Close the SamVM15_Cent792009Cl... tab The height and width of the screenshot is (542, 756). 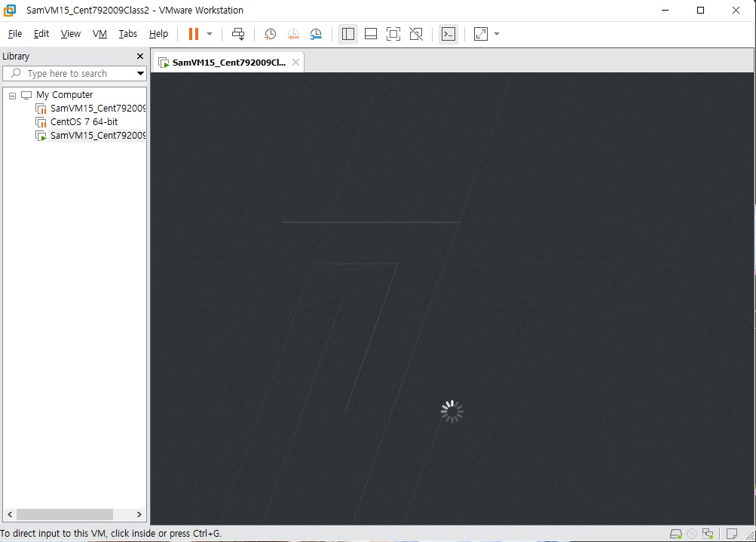click(x=296, y=63)
